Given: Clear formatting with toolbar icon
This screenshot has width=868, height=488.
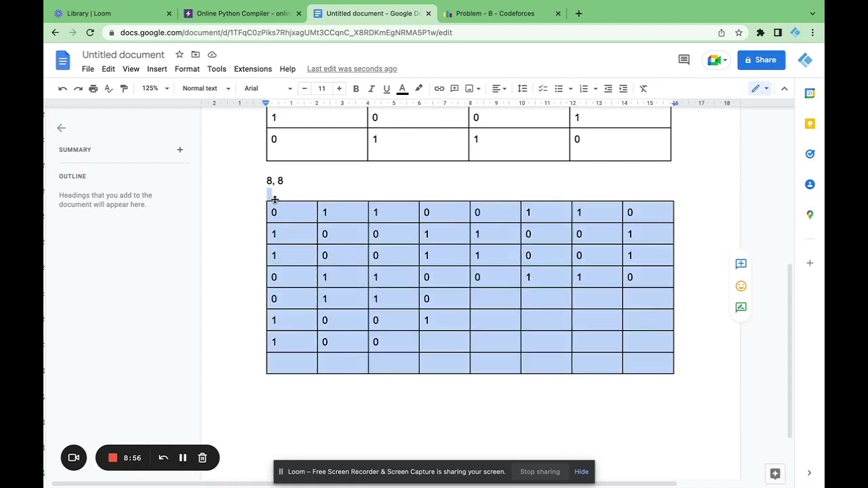Looking at the screenshot, I should coord(644,89).
